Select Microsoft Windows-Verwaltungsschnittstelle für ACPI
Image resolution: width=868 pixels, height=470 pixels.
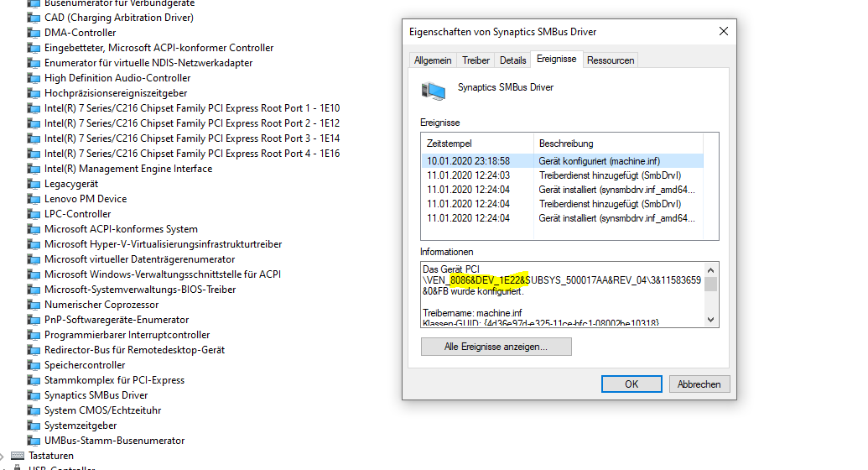(163, 274)
